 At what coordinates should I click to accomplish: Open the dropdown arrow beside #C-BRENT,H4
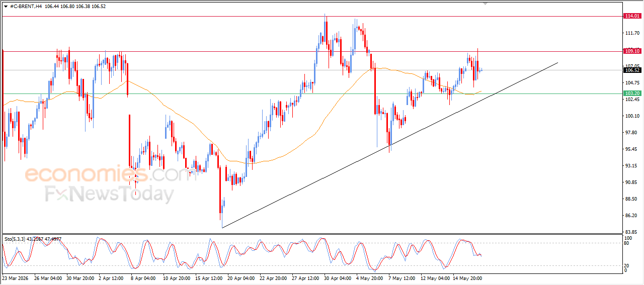point(6,6)
